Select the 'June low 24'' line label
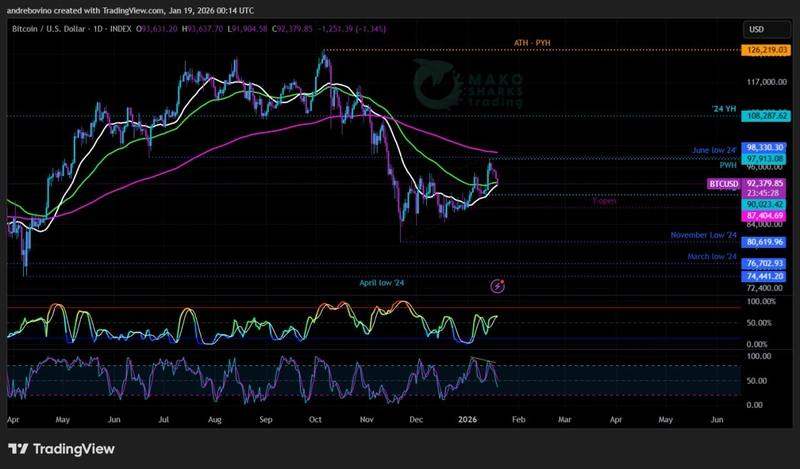Image resolution: width=800 pixels, height=469 pixels. coord(712,150)
